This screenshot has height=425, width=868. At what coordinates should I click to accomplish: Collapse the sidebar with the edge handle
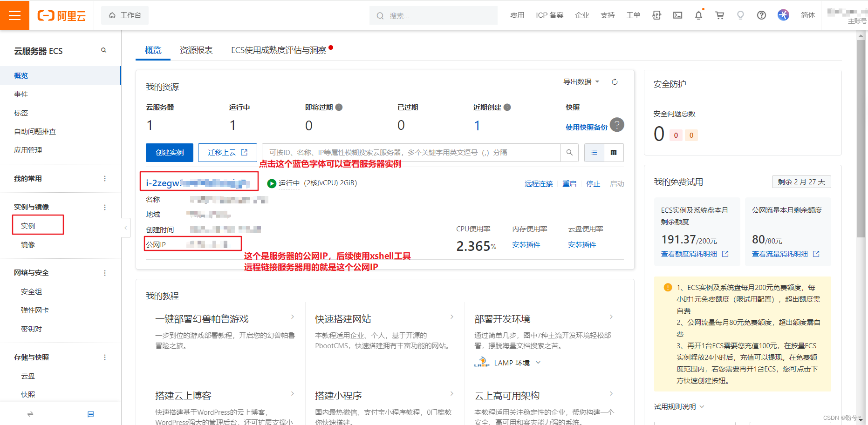click(x=125, y=228)
